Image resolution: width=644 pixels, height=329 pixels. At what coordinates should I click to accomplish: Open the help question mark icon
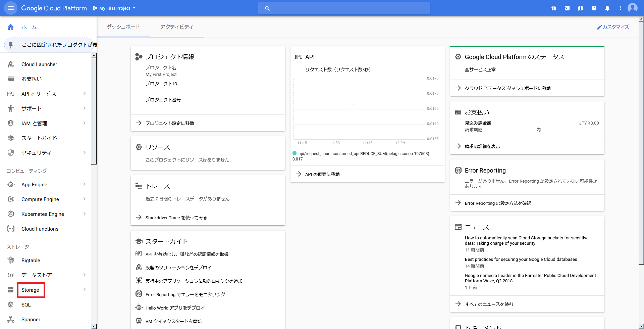coord(594,8)
